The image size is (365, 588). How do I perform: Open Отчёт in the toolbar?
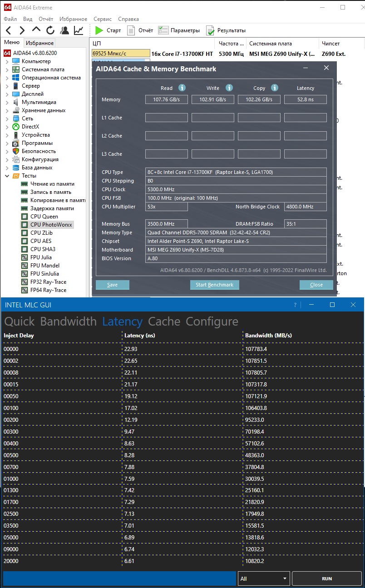tap(140, 30)
